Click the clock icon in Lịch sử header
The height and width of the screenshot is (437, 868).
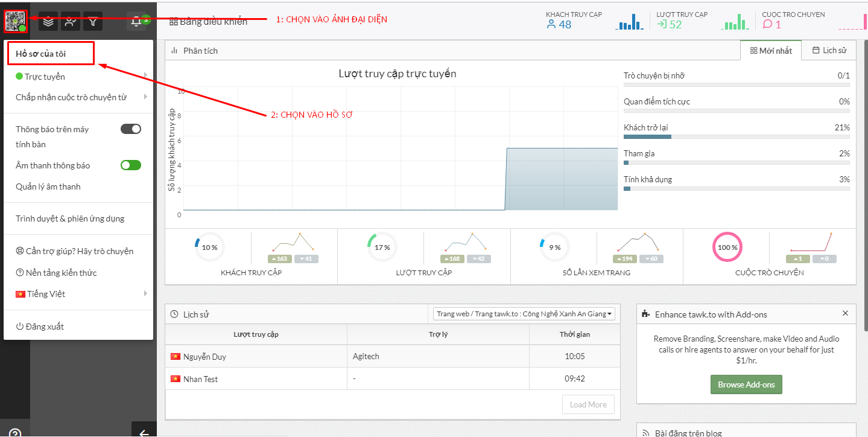[x=174, y=314]
